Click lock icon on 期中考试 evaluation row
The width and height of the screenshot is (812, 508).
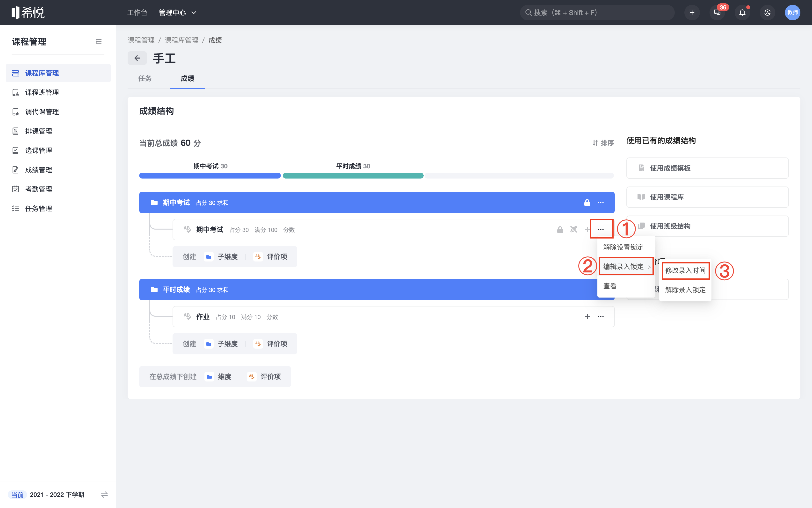560,230
